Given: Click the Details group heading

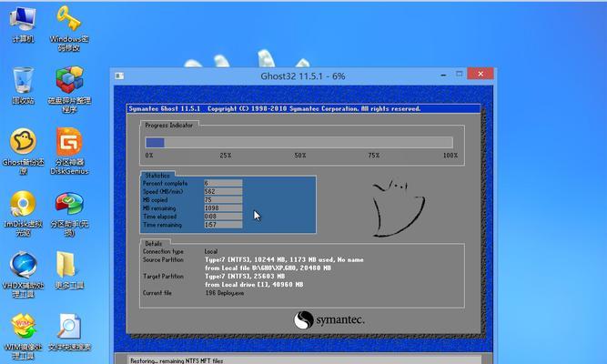Looking at the screenshot, I should [153, 244].
